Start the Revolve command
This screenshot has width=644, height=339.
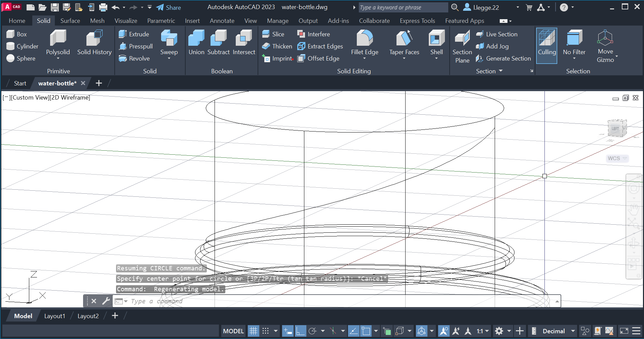[x=134, y=58]
